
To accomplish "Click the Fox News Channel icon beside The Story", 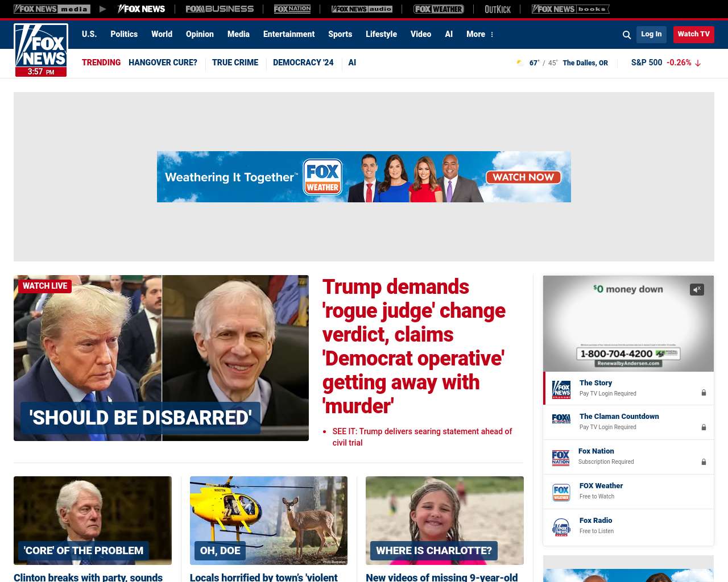I will coord(561,389).
